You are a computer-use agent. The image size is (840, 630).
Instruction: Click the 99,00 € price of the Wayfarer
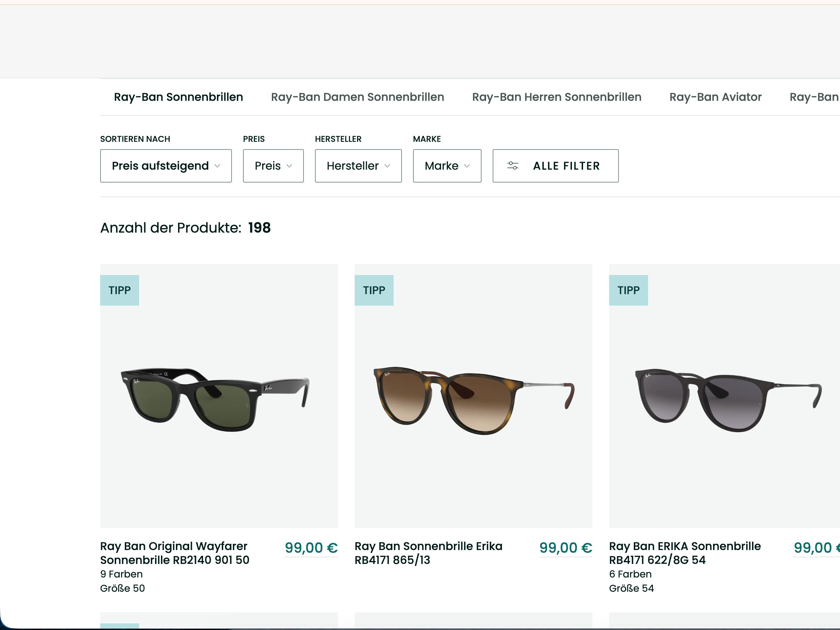311,548
